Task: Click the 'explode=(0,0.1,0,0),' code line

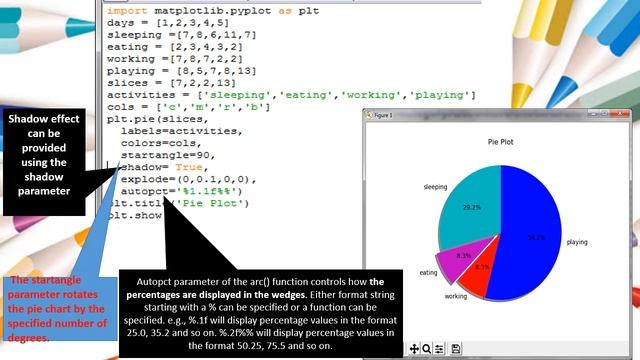Action: (189, 179)
